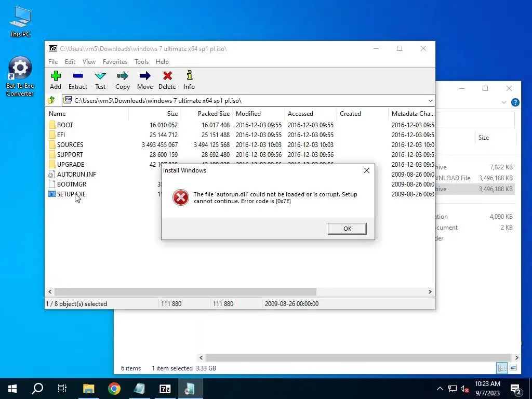Click the Info toolbar icon
Screen dimensions: 532x399
pyautogui.click(x=189, y=75)
